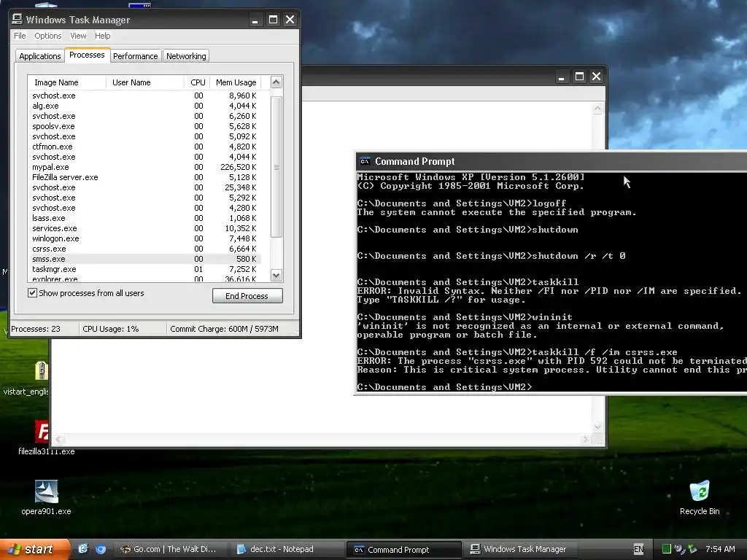Select the services.exe process row
The height and width of the screenshot is (560, 747).
point(144,228)
